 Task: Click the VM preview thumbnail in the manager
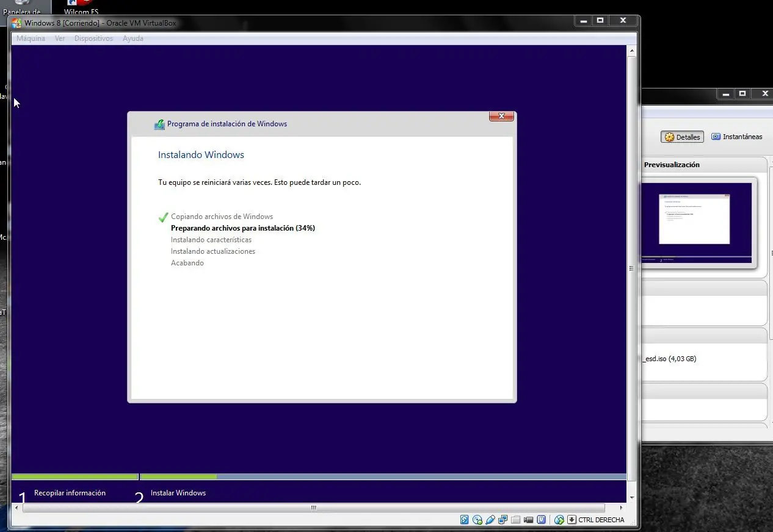click(697, 223)
